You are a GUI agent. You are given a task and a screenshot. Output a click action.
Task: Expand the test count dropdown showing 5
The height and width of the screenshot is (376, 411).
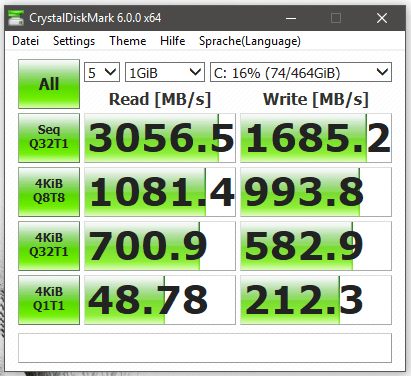[102, 72]
